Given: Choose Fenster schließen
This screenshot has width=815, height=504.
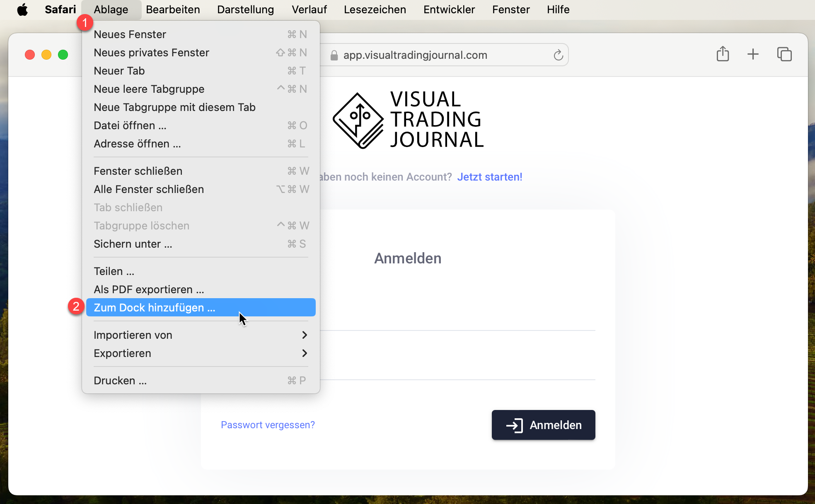Looking at the screenshot, I should [201, 171].
